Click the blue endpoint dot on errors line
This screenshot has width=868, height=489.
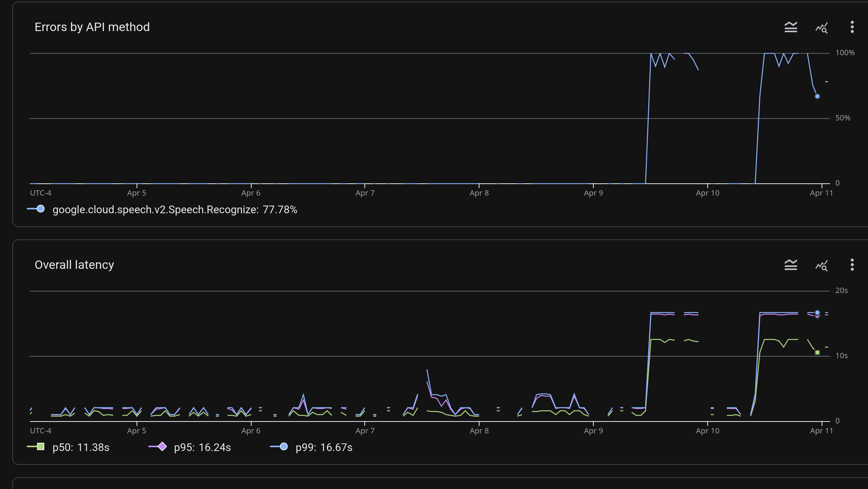[x=817, y=96]
